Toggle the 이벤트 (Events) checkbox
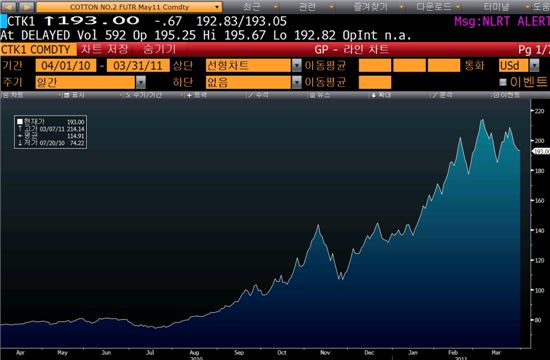The height and width of the screenshot is (360, 550). point(503,82)
